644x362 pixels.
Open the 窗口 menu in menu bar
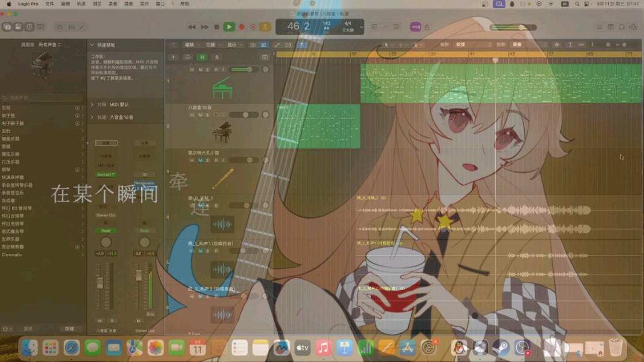pyautogui.click(x=160, y=3)
